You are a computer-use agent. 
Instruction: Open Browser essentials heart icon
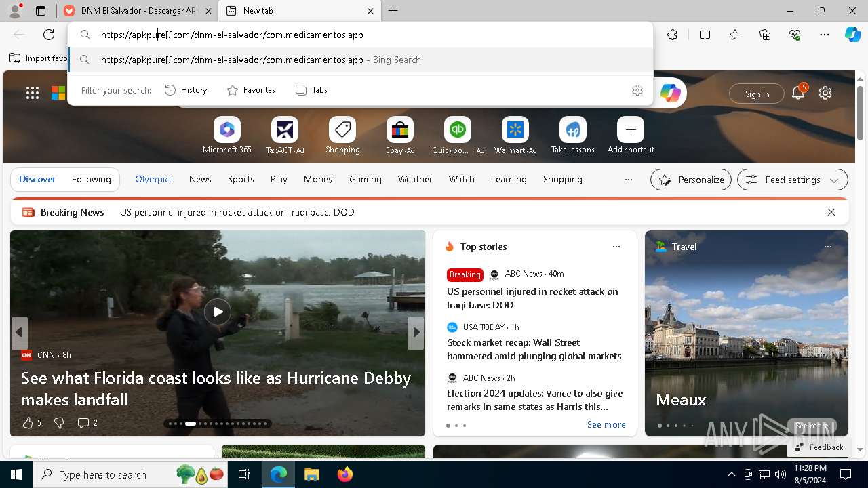(x=795, y=35)
